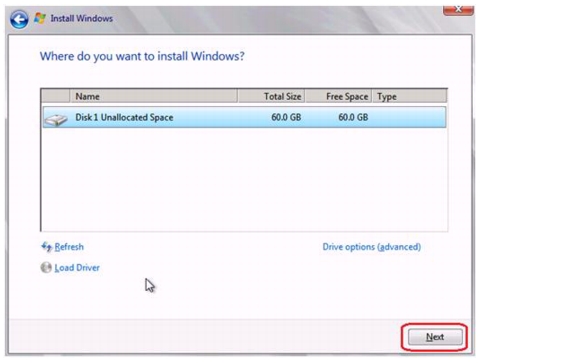Click the Next button
The height and width of the screenshot is (363, 576).
[435, 337]
